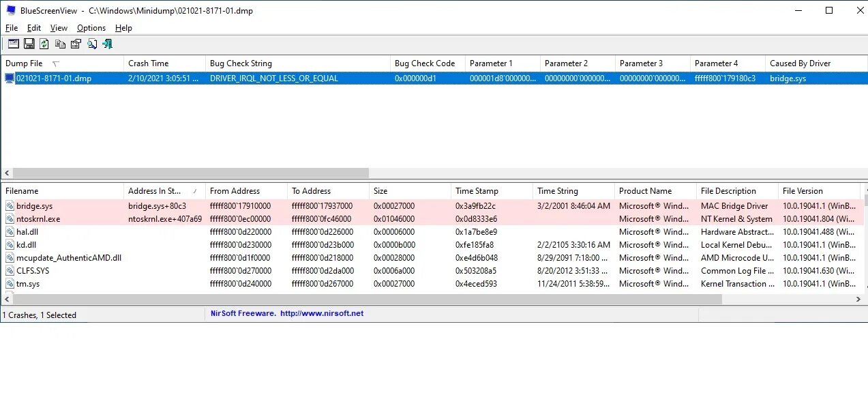The width and height of the screenshot is (868, 419).
Task: Open Advanced Options using the toolbar icon
Action: [x=13, y=44]
